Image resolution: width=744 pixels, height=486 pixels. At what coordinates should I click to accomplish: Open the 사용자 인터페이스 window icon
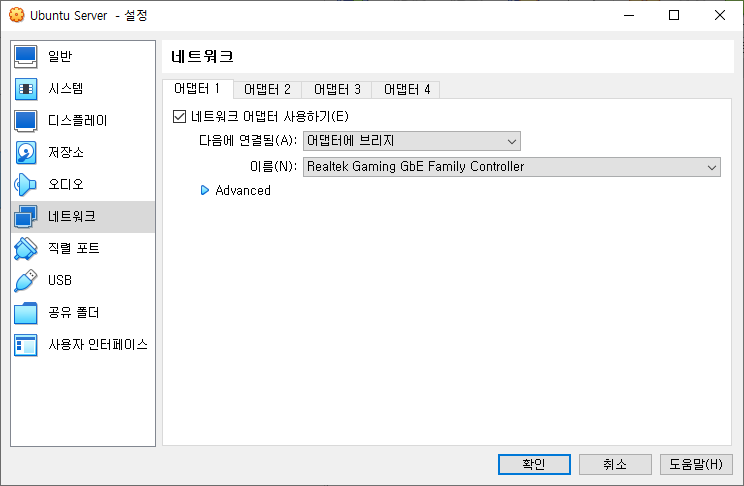click(x=26, y=345)
